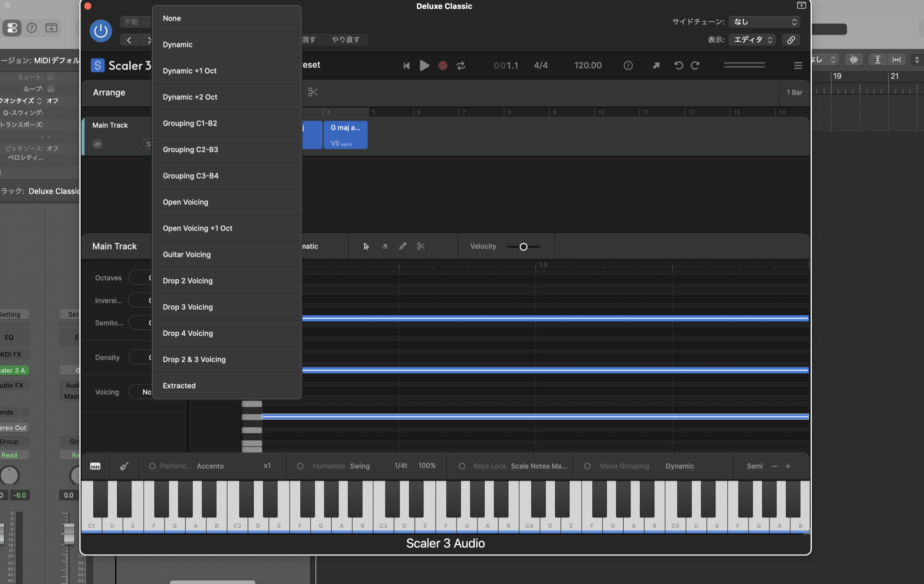Choose Grouping C2-B3 from the menu
This screenshot has width=924, height=584.
(x=227, y=150)
